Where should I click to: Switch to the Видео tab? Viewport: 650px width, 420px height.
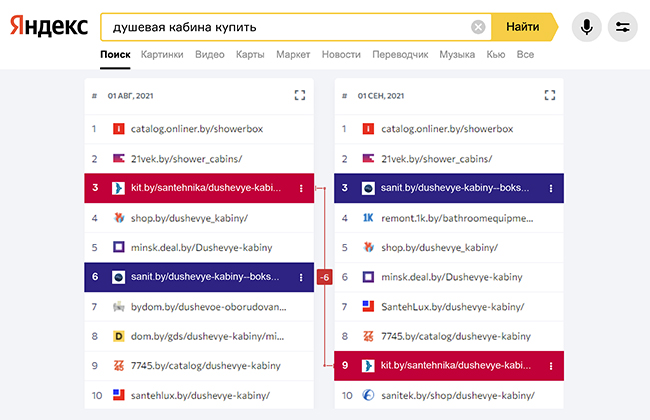pos(210,54)
